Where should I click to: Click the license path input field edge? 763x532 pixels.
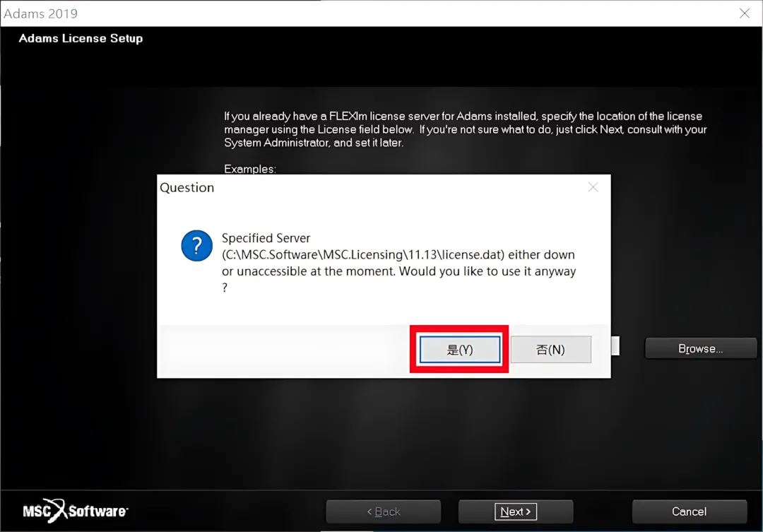click(x=615, y=346)
